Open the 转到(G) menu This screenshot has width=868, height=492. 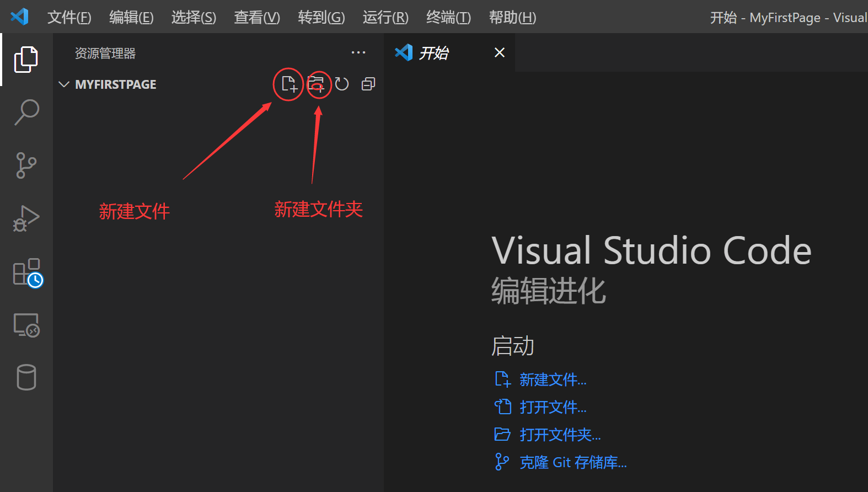pyautogui.click(x=322, y=18)
